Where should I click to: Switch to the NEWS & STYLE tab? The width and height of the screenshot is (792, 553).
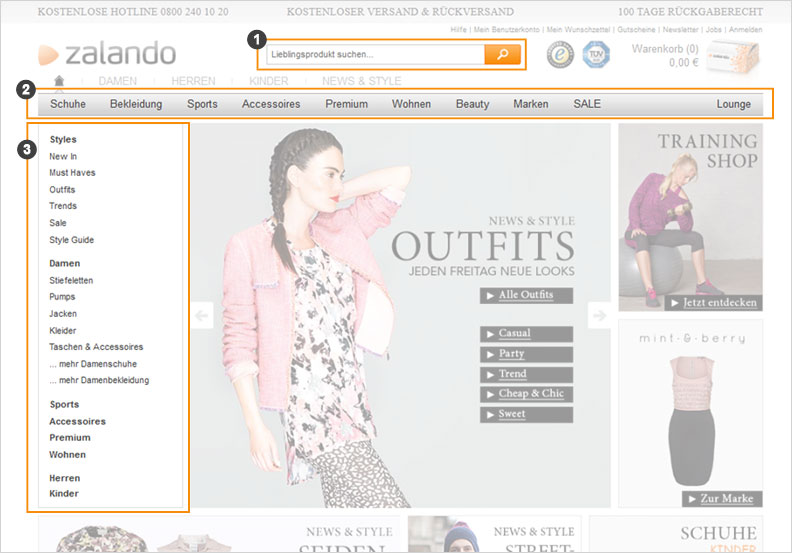pyautogui.click(x=361, y=81)
